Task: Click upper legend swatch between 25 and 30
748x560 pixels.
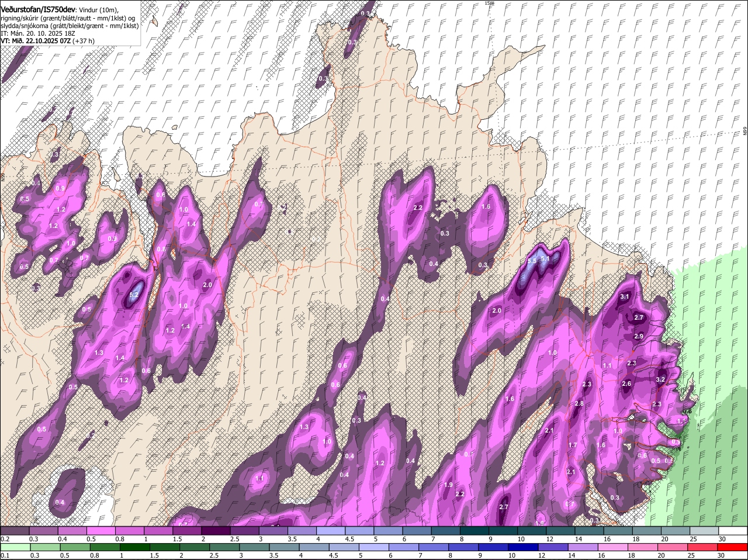Action: click(705, 531)
